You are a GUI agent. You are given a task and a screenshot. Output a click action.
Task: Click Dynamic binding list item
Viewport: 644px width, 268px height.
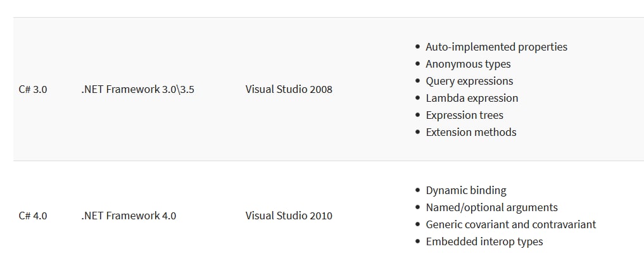466,190
